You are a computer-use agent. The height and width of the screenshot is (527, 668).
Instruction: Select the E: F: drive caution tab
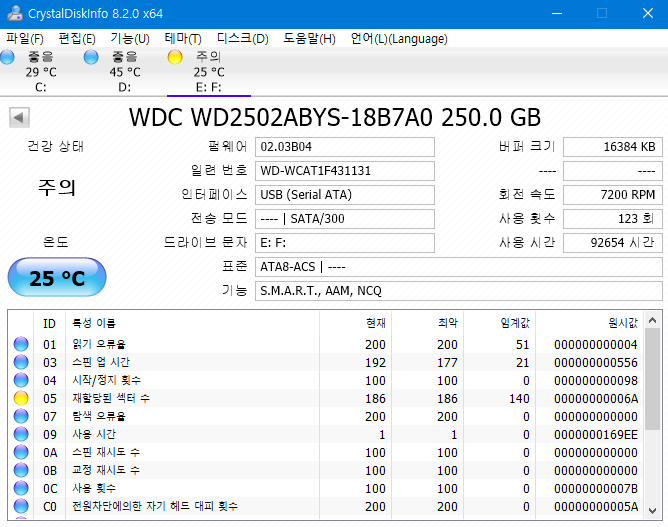(x=209, y=72)
